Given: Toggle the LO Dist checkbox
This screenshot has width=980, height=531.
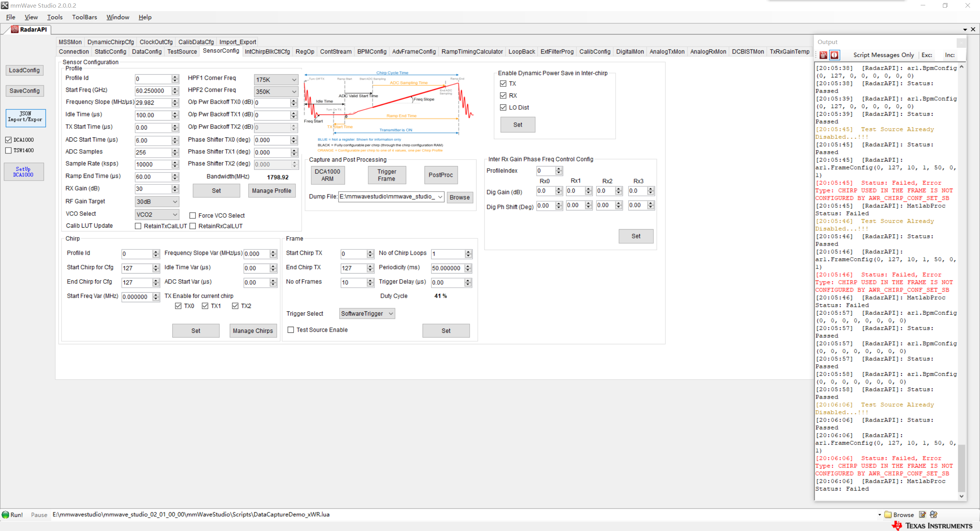Looking at the screenshot, I should [503, 108].
